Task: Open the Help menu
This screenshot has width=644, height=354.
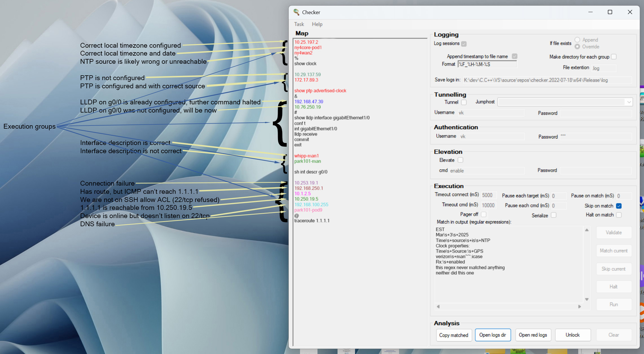Action: (317, 24)
